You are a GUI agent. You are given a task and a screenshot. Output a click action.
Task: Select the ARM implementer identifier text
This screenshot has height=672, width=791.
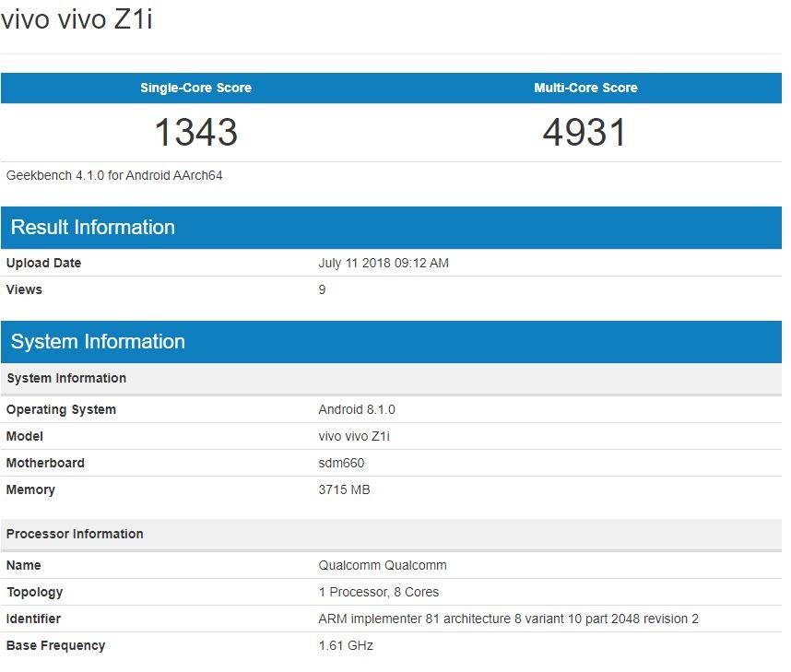(508, 619)
